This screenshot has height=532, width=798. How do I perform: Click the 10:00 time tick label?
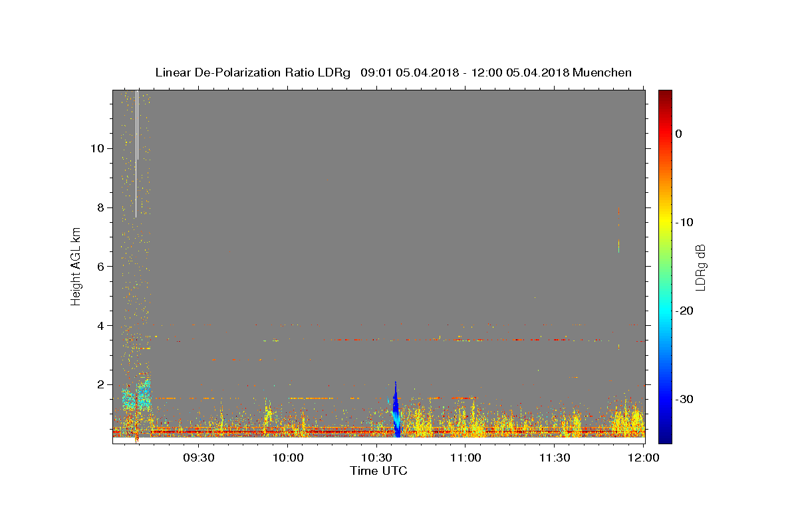click(287, 458)
